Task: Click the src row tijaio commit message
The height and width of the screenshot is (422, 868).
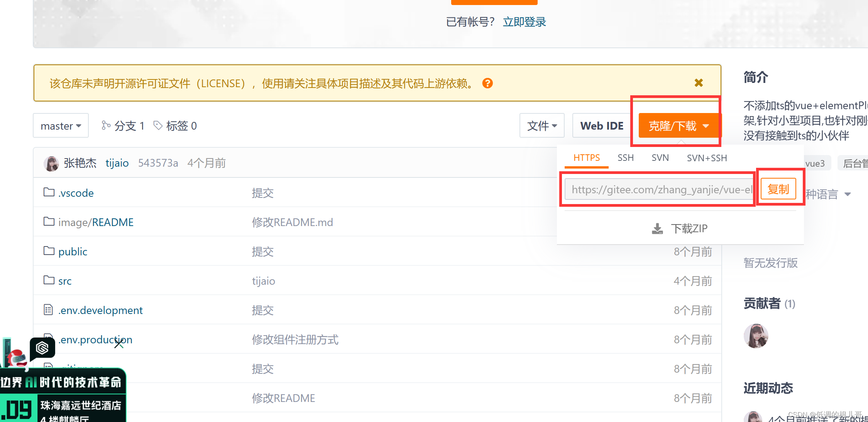Action: click(264, 281)
